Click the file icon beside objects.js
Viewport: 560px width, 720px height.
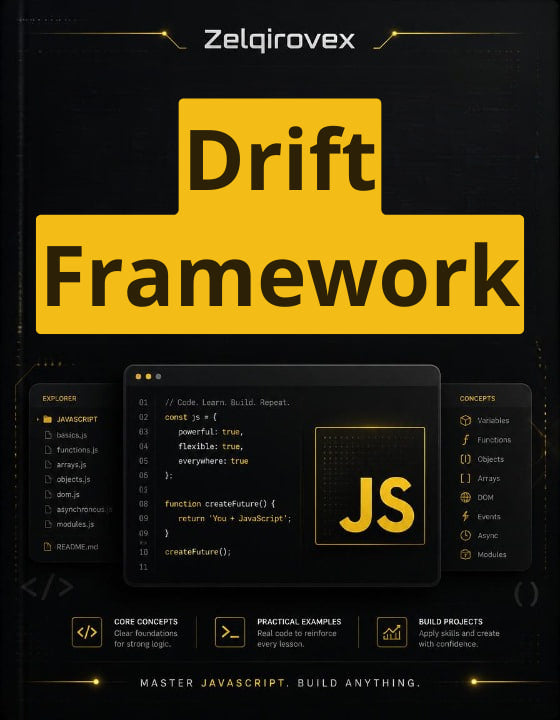click(47, 479)
